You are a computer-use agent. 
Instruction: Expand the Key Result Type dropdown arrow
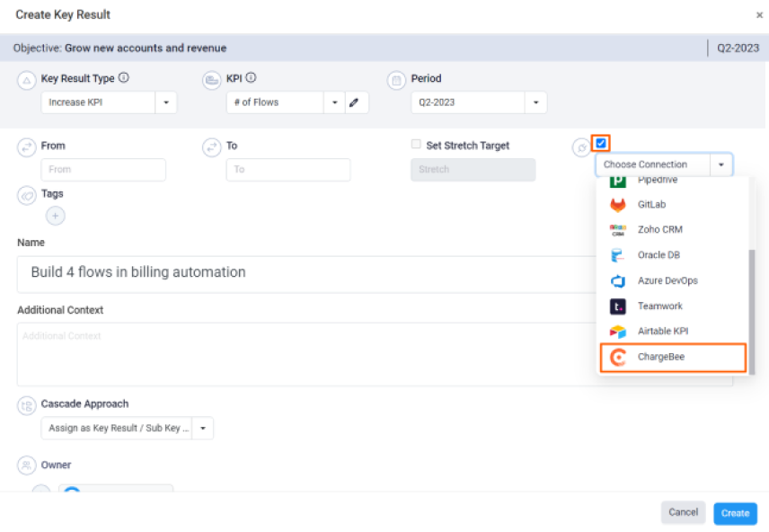tap(166, 102)
